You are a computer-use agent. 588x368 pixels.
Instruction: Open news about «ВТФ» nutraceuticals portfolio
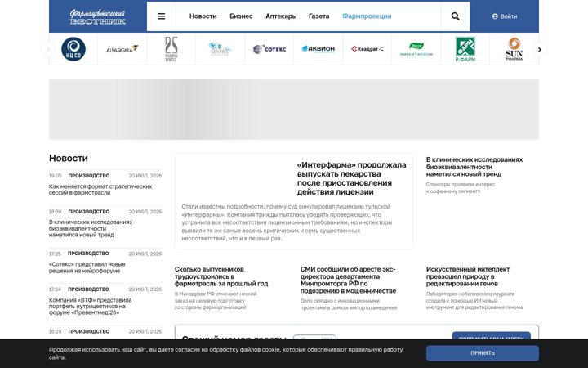[x=91, y=306]
